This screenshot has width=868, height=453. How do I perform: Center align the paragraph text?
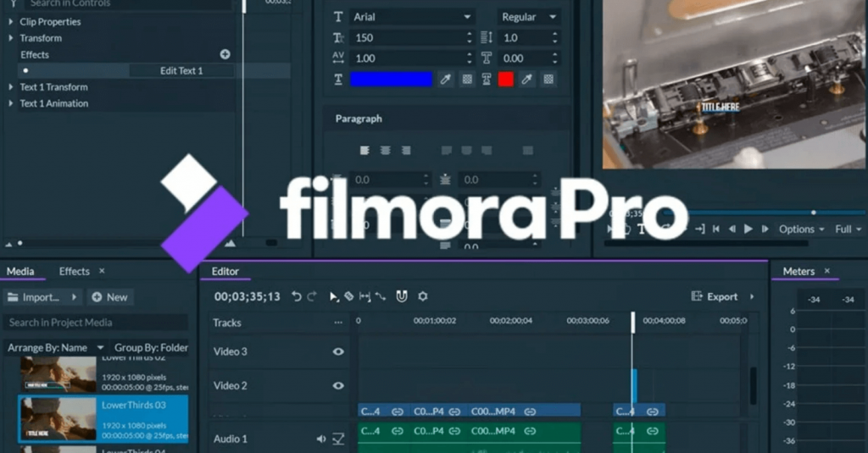[386, 151]
